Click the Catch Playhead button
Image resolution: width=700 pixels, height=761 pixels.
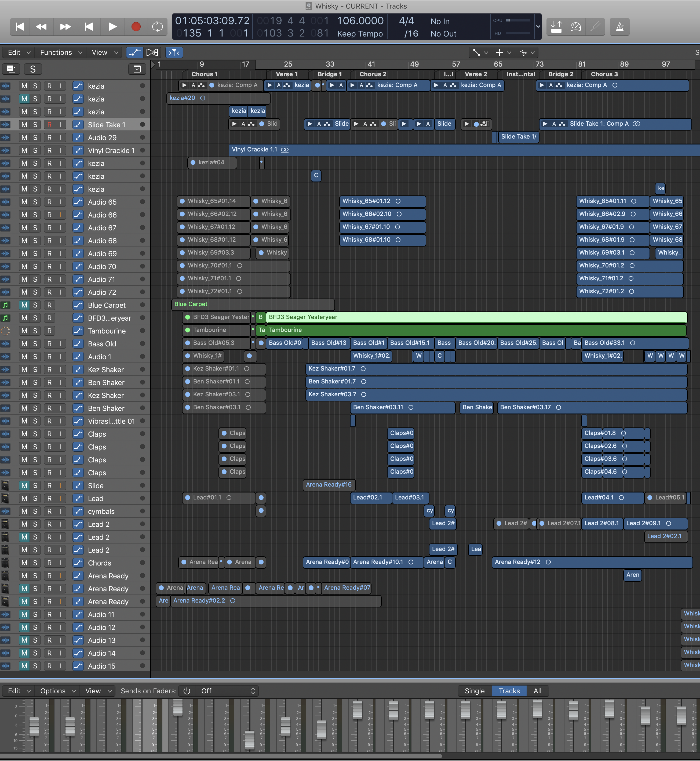point(174,52)
